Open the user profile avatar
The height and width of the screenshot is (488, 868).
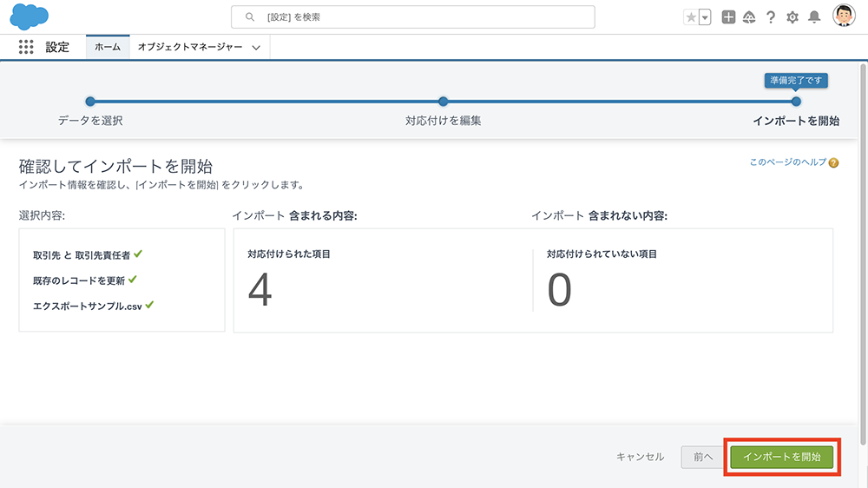click(845, 16)
